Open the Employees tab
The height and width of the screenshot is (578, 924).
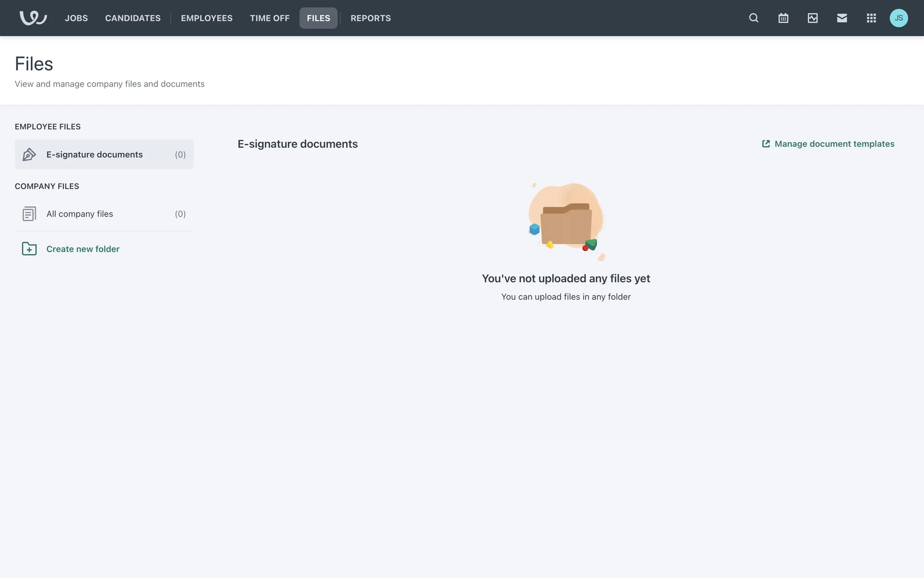tap(206, 18)
